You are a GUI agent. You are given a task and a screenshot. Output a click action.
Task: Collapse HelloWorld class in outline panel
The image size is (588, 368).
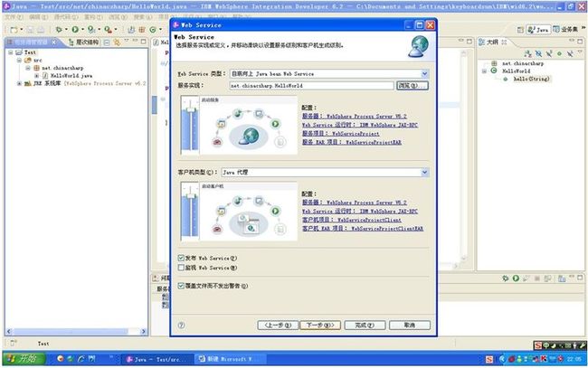coord(484,71)
